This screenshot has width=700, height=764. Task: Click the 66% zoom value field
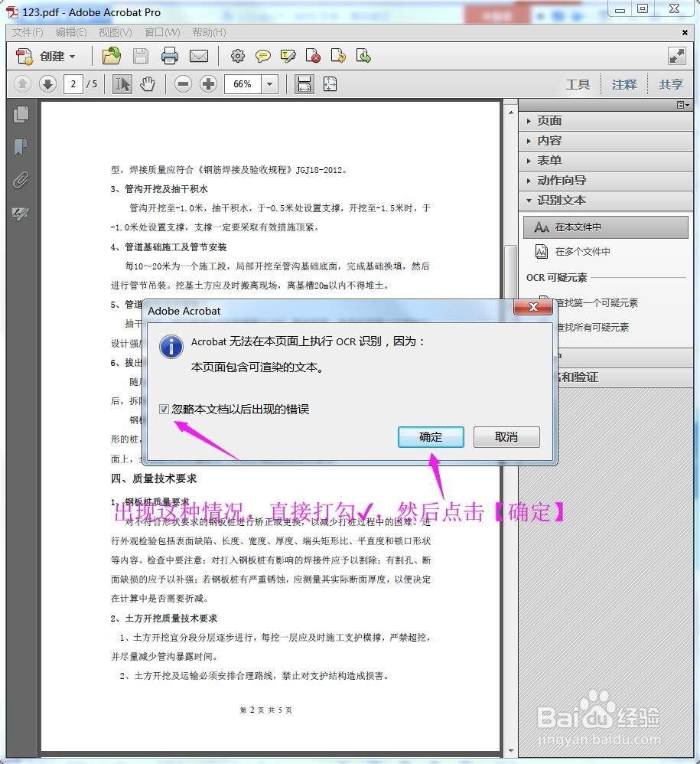click(243, 84)
